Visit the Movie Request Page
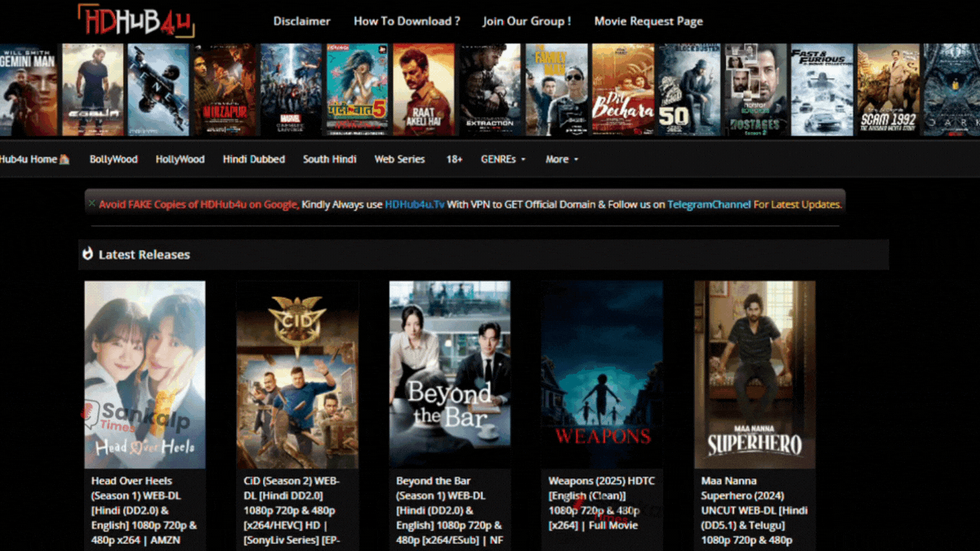Screen dimensions: 980x551 pos(648,21)
